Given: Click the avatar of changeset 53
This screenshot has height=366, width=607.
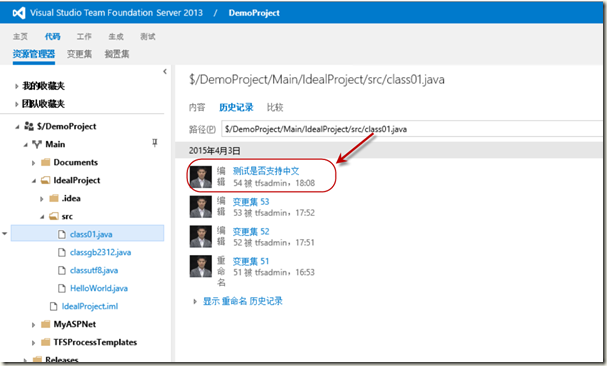Looking at the screenshot, I should 201,207.
